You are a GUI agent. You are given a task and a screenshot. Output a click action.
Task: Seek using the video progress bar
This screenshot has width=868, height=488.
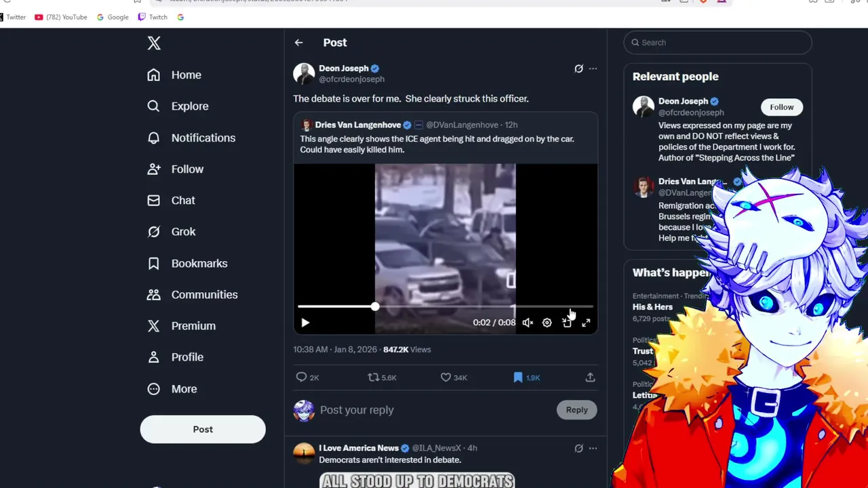[x=446, y=307]
